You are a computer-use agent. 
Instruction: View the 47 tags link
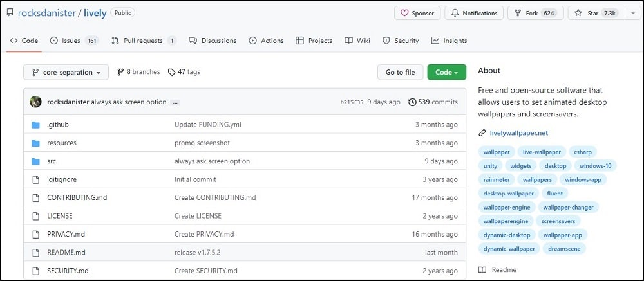click(184, 72)
